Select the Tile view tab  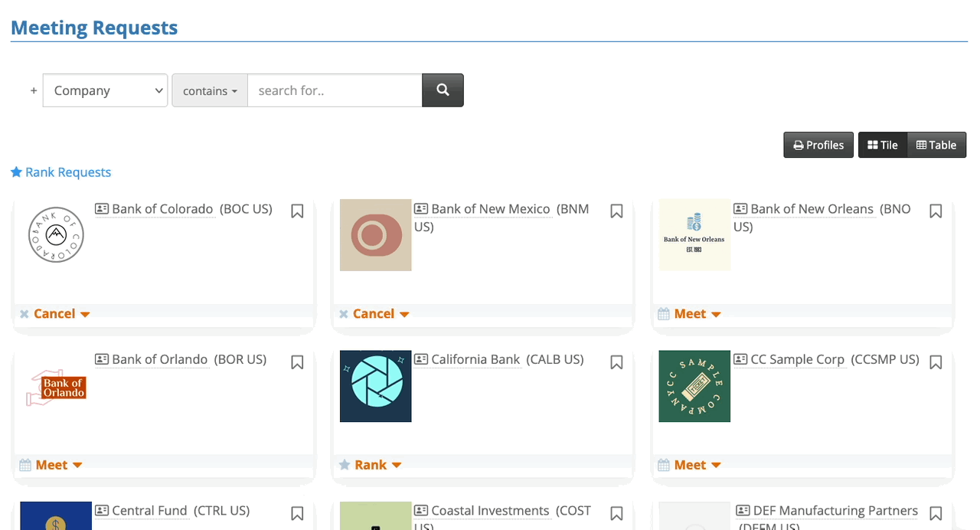883,145
